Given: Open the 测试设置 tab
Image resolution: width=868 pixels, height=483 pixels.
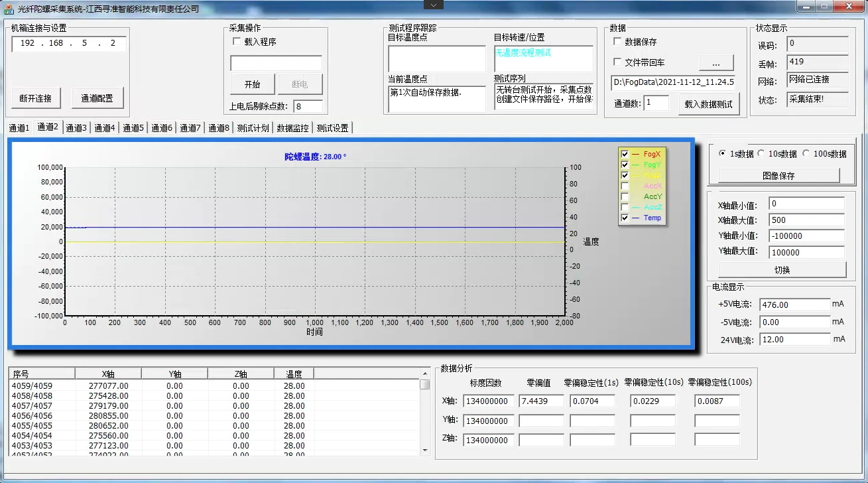Looking at the screenshot, I should point(332,128).
